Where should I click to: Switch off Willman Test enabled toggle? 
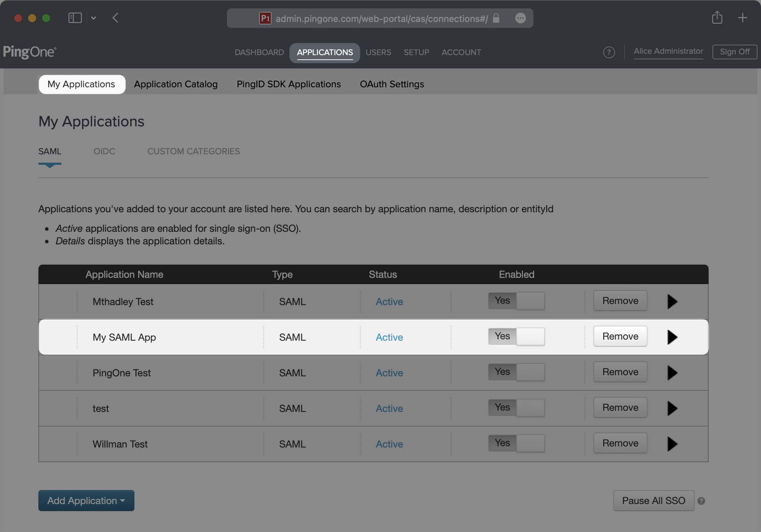516,443
